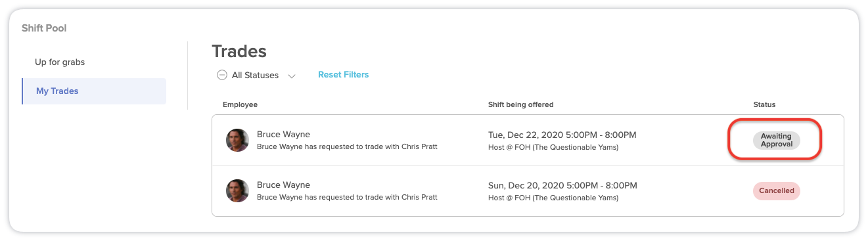Click the minus circle icon beside All Statuses
The image size is (868, 241).
[x=222, y=76]
